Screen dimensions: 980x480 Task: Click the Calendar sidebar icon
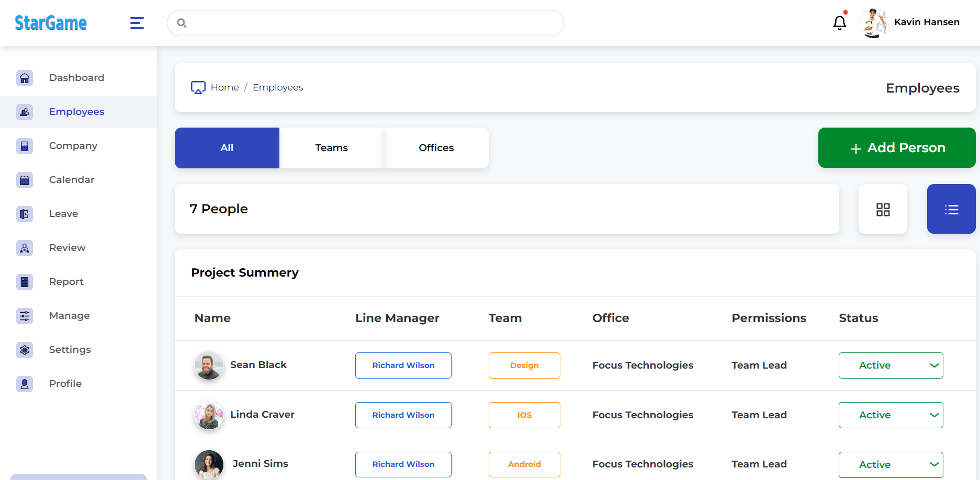point(25,180)
